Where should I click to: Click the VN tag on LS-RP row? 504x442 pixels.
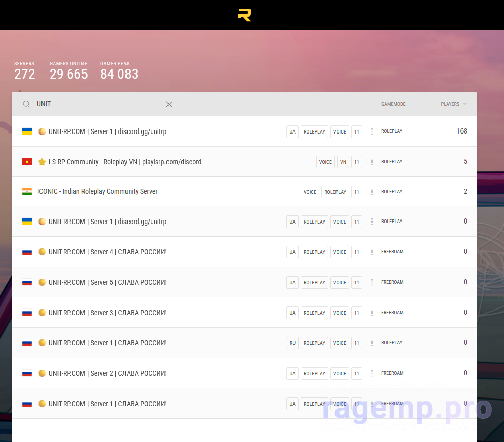(x=343, y=162)
